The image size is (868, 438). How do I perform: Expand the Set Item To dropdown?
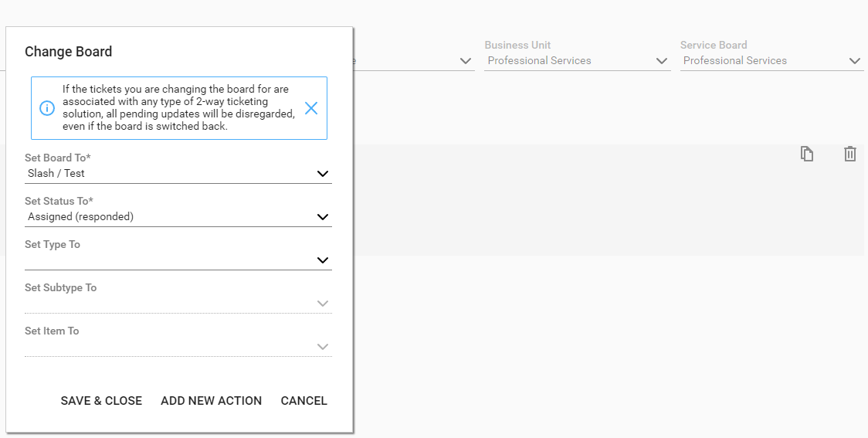[322, 347]
